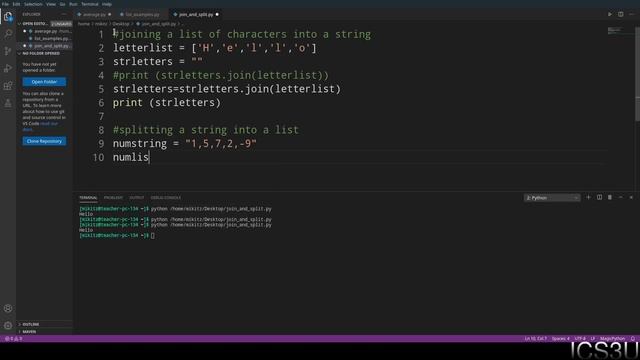Switch to the Problems panel tab
This screenshot has width=640, height=360.
click(113, 198)
